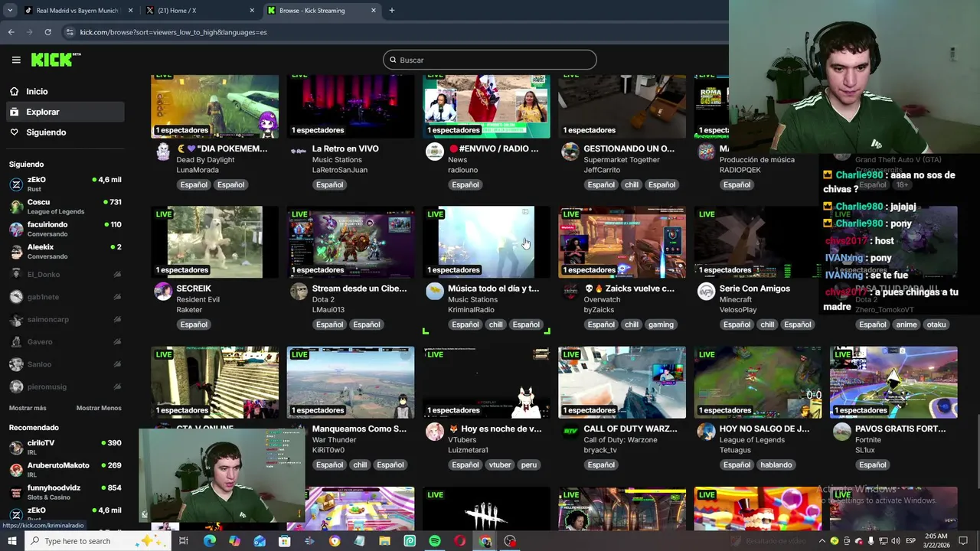Select the chill tag under KriminalRadio

495,324
